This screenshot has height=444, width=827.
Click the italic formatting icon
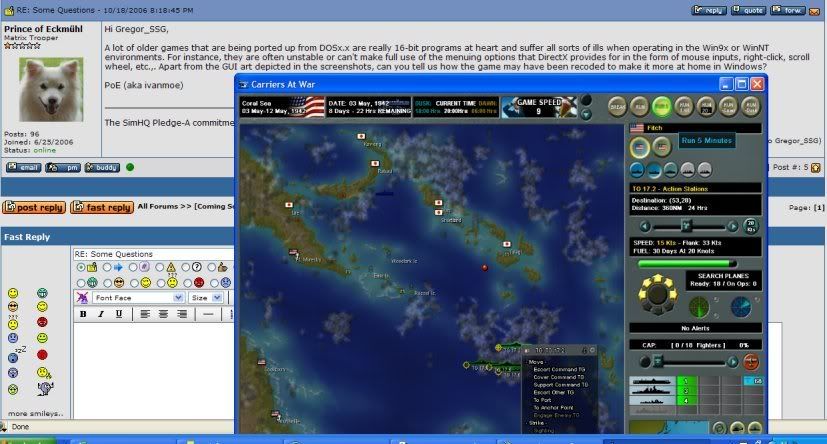coord(101,314)
